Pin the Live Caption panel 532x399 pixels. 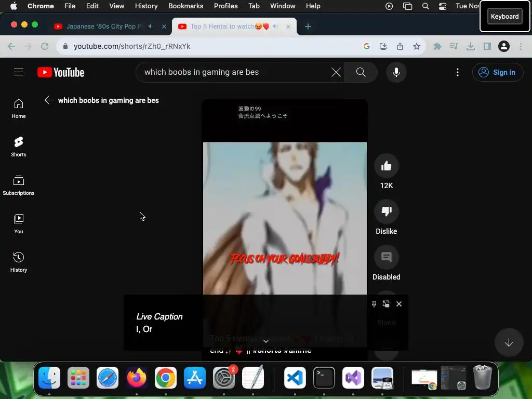[374, 303]
